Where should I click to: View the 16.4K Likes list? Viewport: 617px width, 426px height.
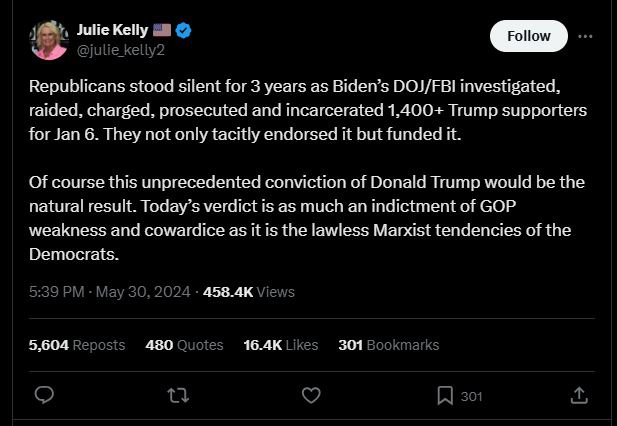[x=280, y=344]
